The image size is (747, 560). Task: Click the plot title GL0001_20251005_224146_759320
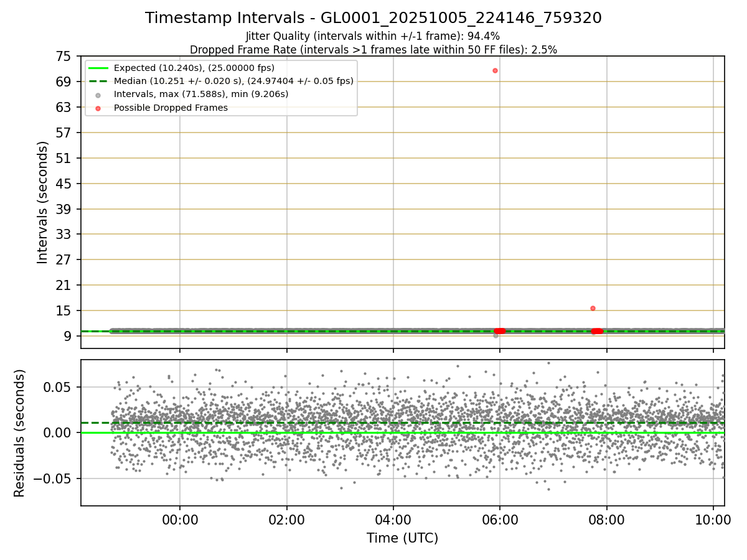(x=374, y=18)
